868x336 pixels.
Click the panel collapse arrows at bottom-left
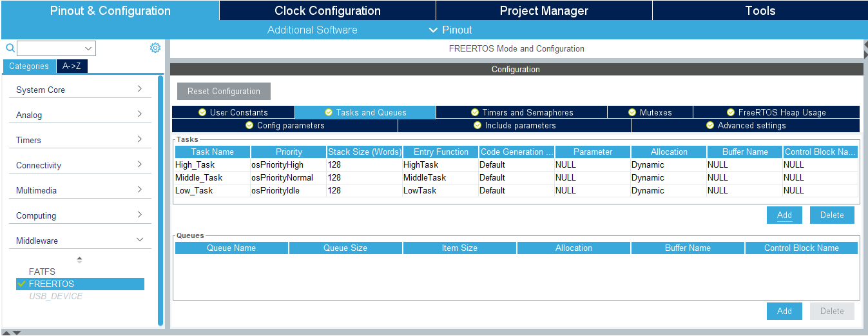coord(12,332)
